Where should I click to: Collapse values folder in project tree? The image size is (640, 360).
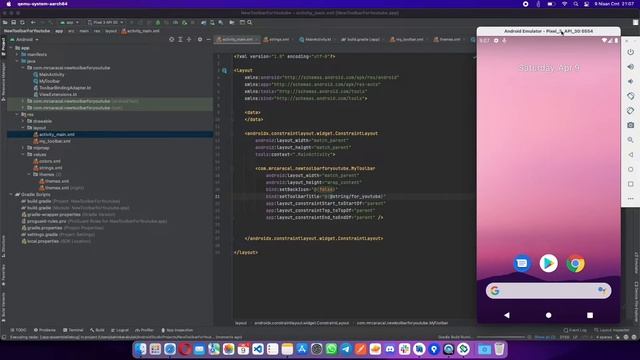coord(23,154)
